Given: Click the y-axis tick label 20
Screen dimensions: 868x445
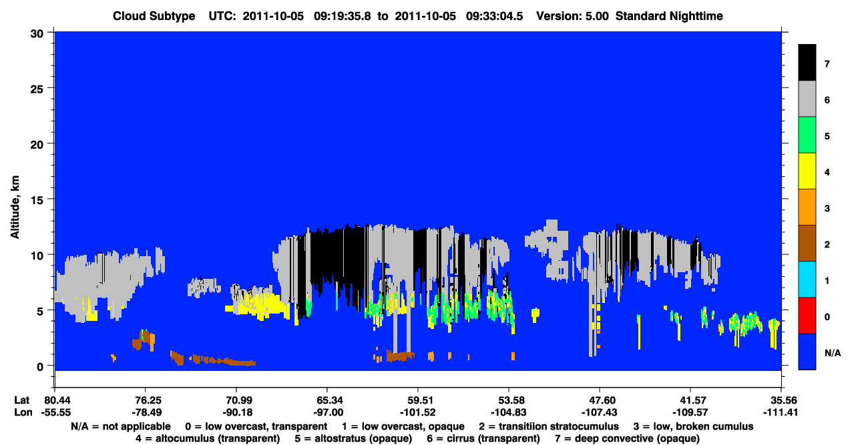Looking at the screenshot, I should pyautogui.click(x=39, y=143).
